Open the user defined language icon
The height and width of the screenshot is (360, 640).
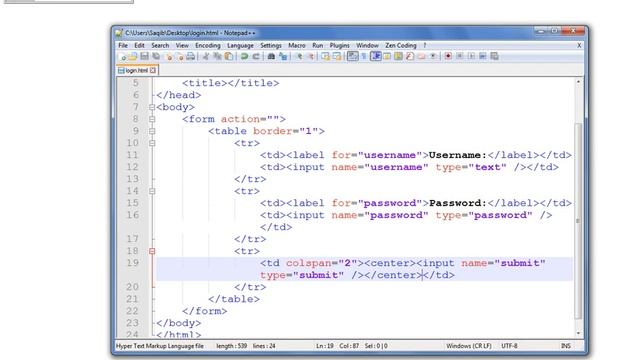(x=387, y=56)
